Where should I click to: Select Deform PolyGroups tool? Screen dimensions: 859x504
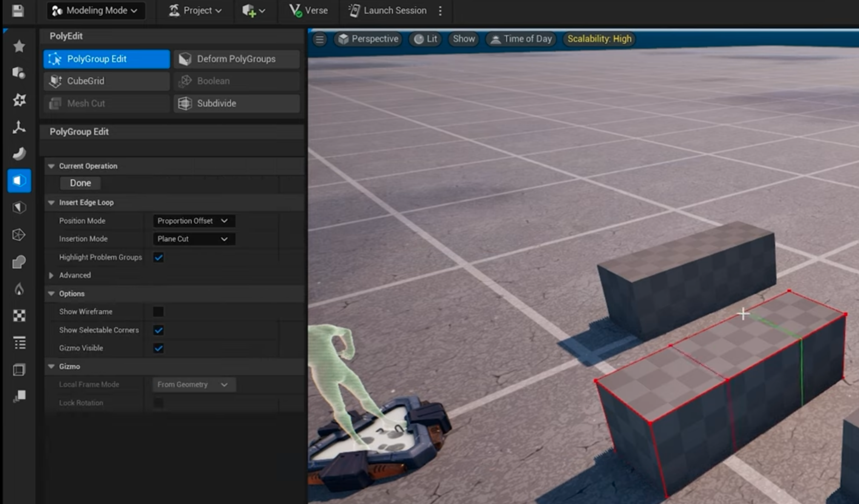click(236, 59)
